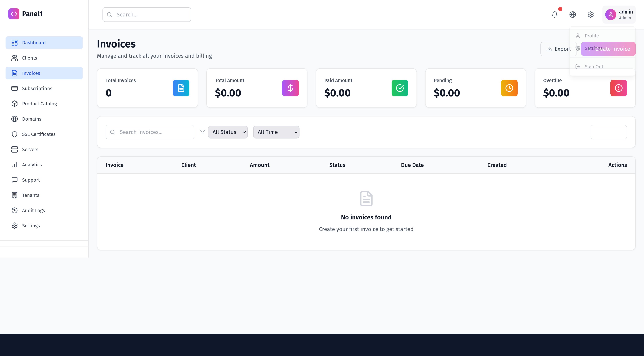Image resolution: width=644 pixels, height=356 pixels.
Task: Open the language globe icon in header
Action: pyautogui.click(x=573, y=15)
